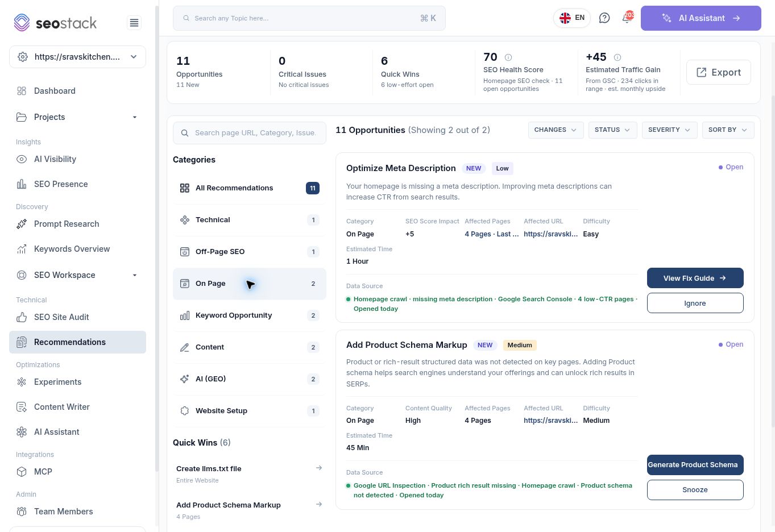Open the STATUS filter dropdown
This screenshot has height=532, width=775.
point(612,130)
